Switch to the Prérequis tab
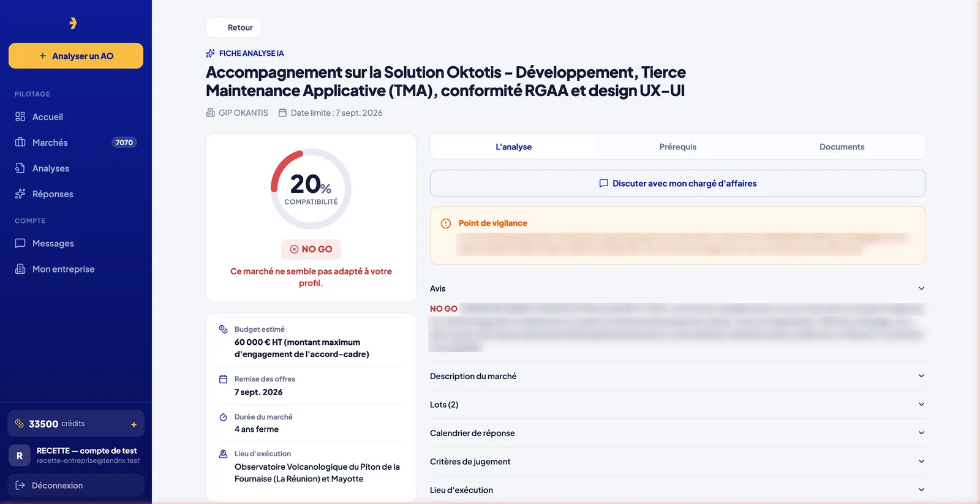The height and width of the screenshot is (504, 980). point(677,147)
